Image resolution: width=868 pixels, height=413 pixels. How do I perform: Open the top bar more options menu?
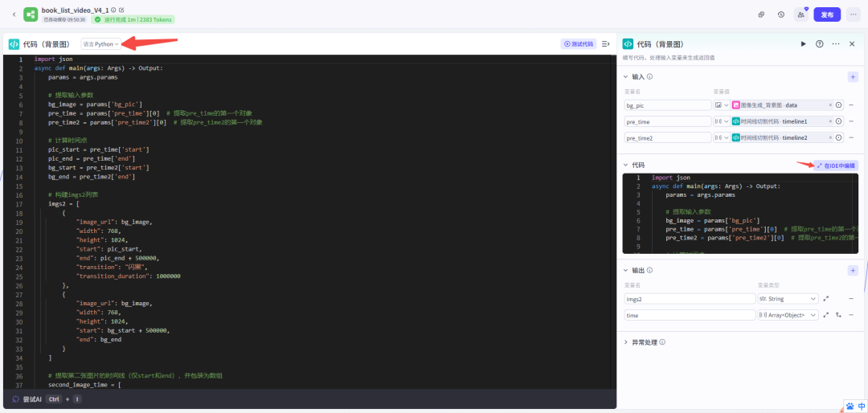pyautogui.click(x=854, y=15)
